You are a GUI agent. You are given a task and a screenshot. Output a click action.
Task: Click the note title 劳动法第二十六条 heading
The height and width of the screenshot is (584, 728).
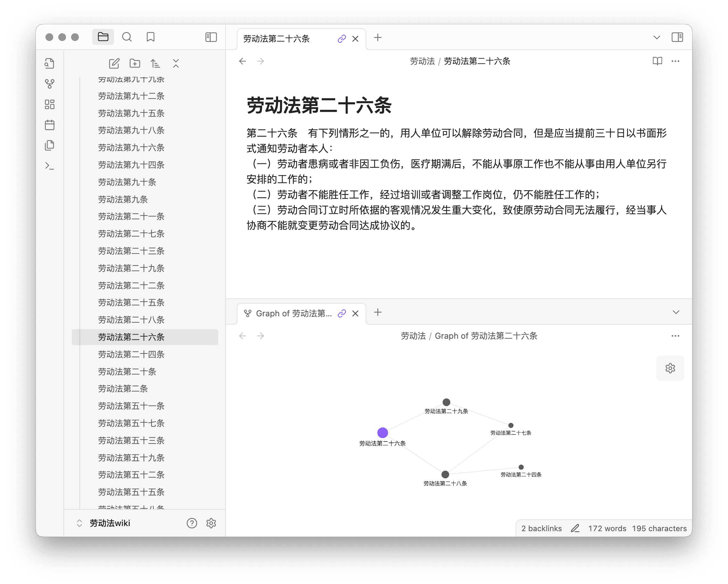pos(319,105)
